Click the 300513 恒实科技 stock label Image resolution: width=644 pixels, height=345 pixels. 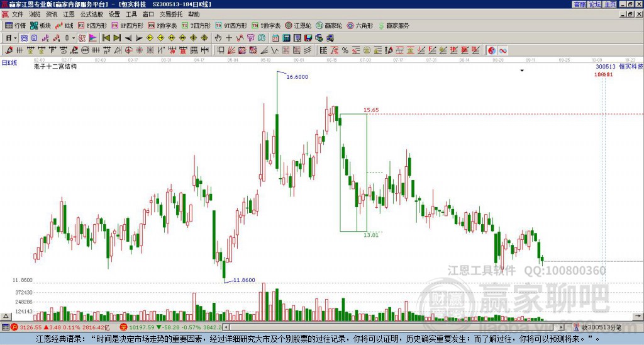[x=619, y=67]
